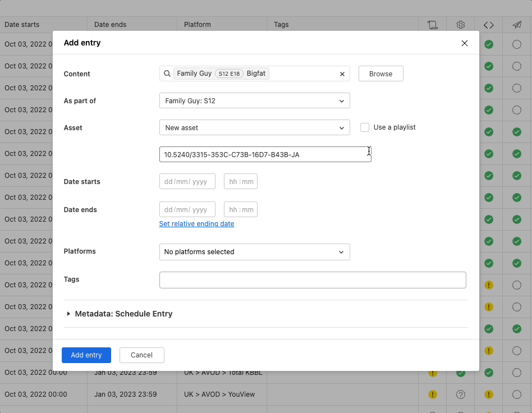
Task: Click the Date ends time field
Action: [x=241, y=209]
